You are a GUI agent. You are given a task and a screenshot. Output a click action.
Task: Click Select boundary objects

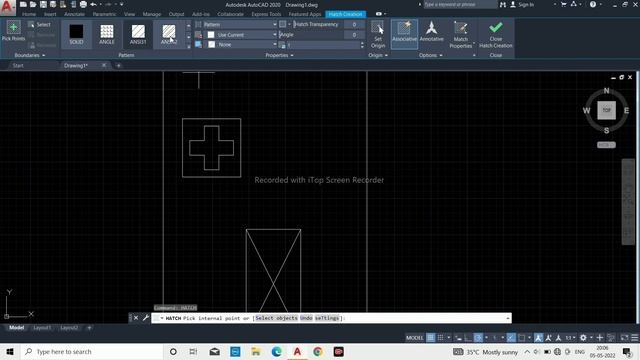40,24
